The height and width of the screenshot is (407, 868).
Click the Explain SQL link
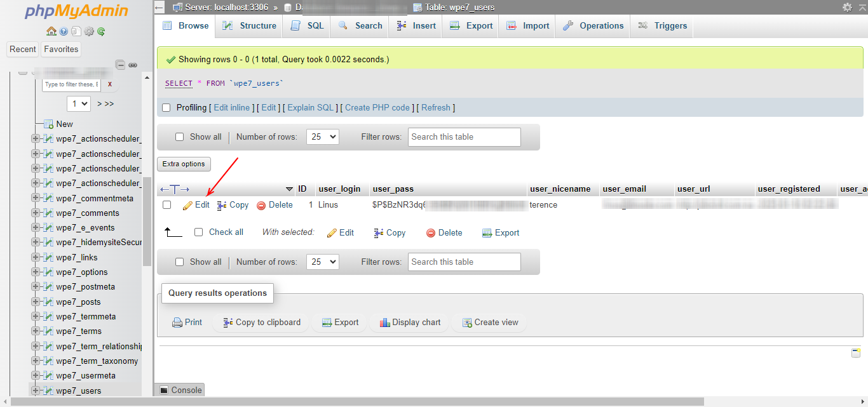(x=311, y=108)
